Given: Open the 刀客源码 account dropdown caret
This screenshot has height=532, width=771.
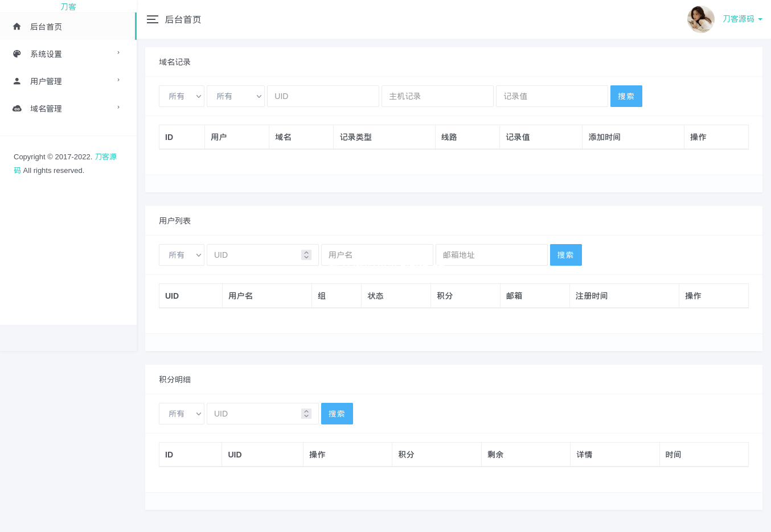Looking at the screenshot, I should click(761, 19).
